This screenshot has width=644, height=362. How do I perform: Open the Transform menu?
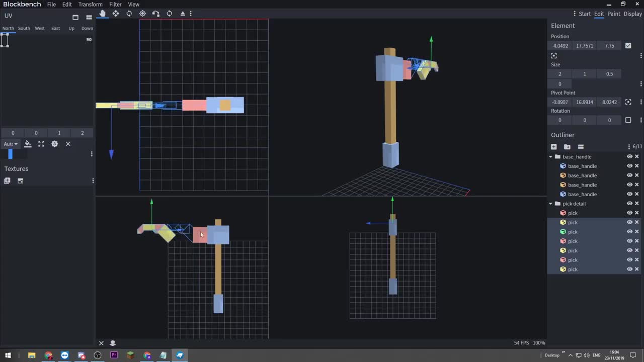point(90,5)
